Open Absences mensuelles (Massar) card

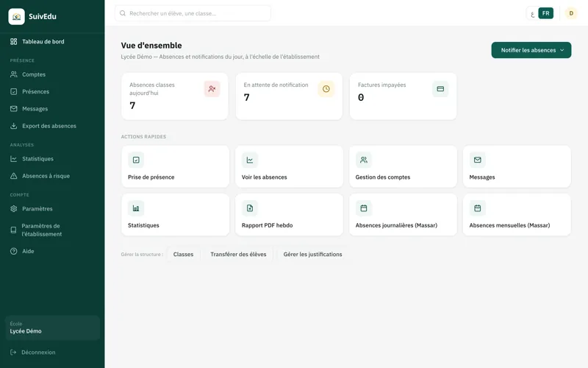pyautogui.click(x=517, y=215)
